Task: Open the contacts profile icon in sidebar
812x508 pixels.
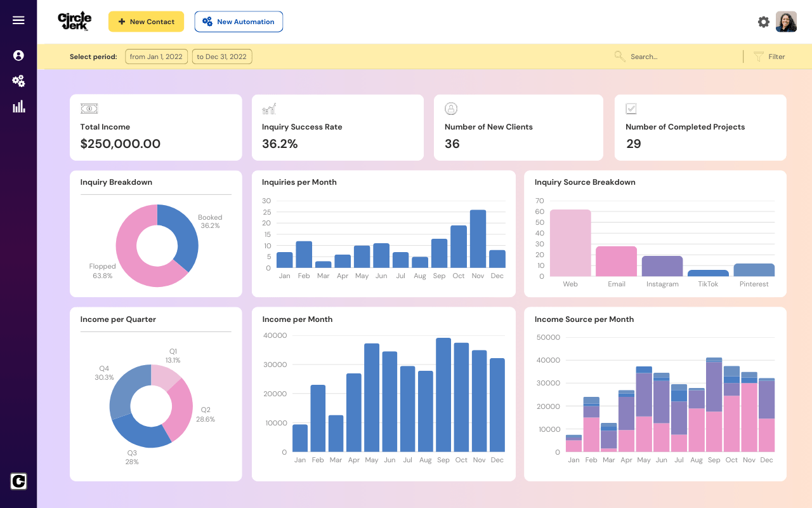Action: coord(18,55)
